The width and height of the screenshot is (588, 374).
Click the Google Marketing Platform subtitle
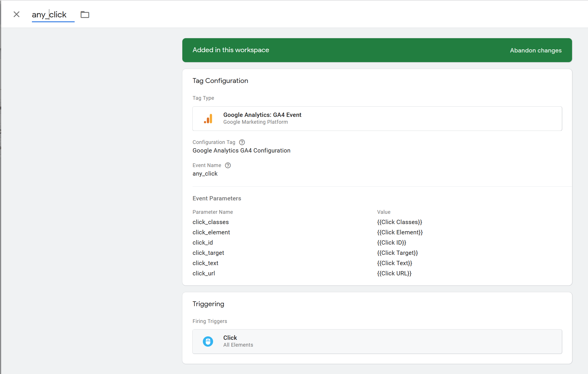[x=256, y=122]
